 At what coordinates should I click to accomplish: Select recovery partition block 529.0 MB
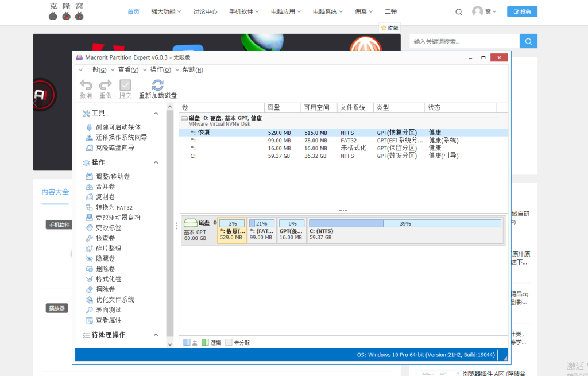(x=232, y=231)
